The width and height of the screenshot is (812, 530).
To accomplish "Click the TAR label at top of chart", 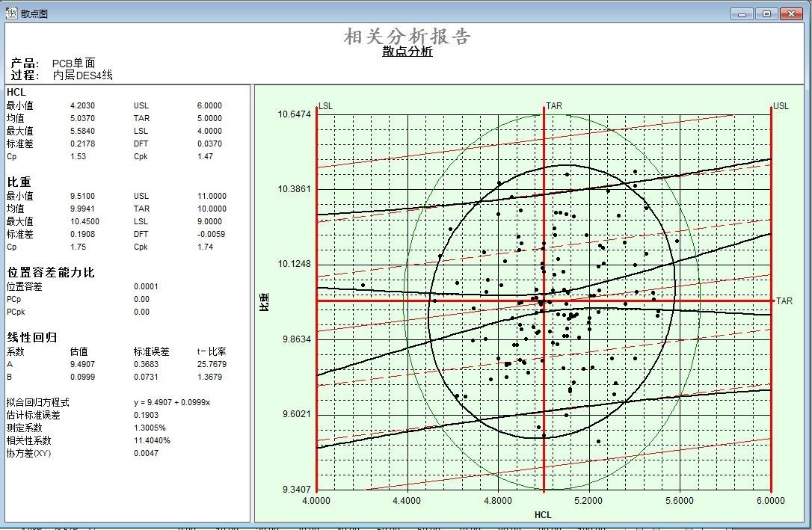I will (x=554, y=106).
